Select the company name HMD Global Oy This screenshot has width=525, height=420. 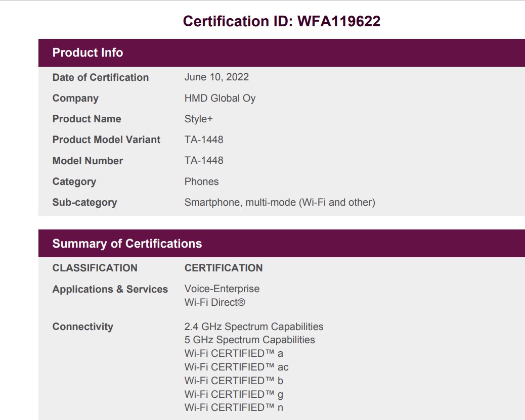click(220, 98)
